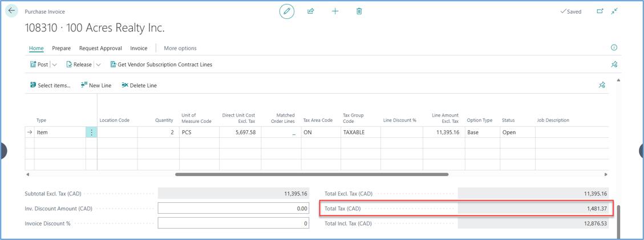Click the Type column header
This screenshot has width=644, height=240.
pyautogui.click(x=42, y=120)
